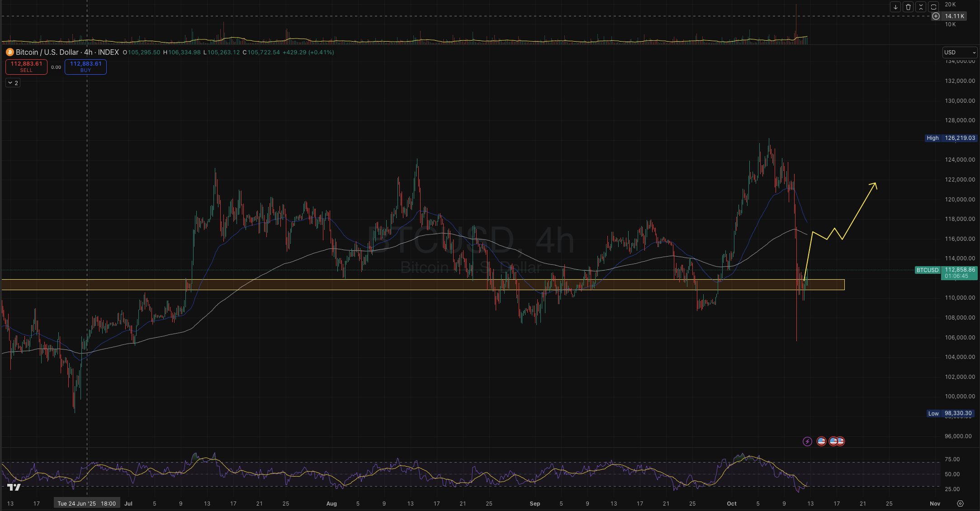
Task: Click the move pane down arrow icon
Action: pyautogui.click(x=895, y=7)
